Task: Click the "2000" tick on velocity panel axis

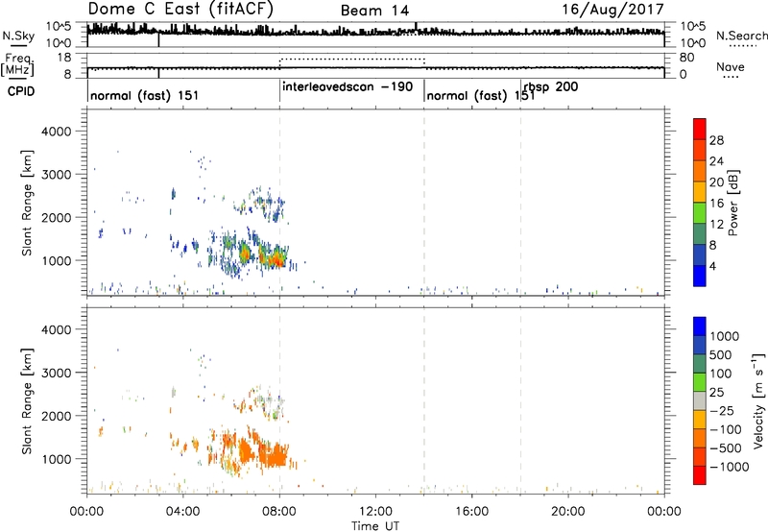Action: (57, 416)
